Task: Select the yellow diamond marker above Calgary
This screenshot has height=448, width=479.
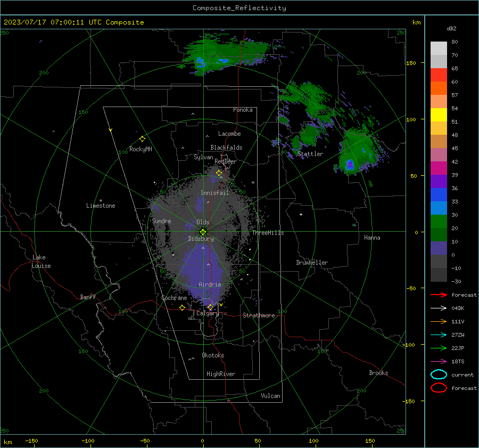Action: 210,307
